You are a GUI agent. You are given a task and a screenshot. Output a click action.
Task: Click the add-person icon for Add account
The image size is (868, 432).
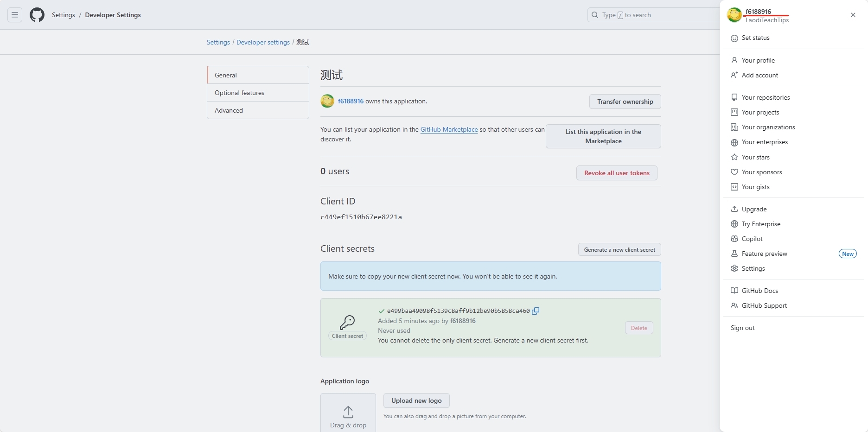[x=734, y=75]
